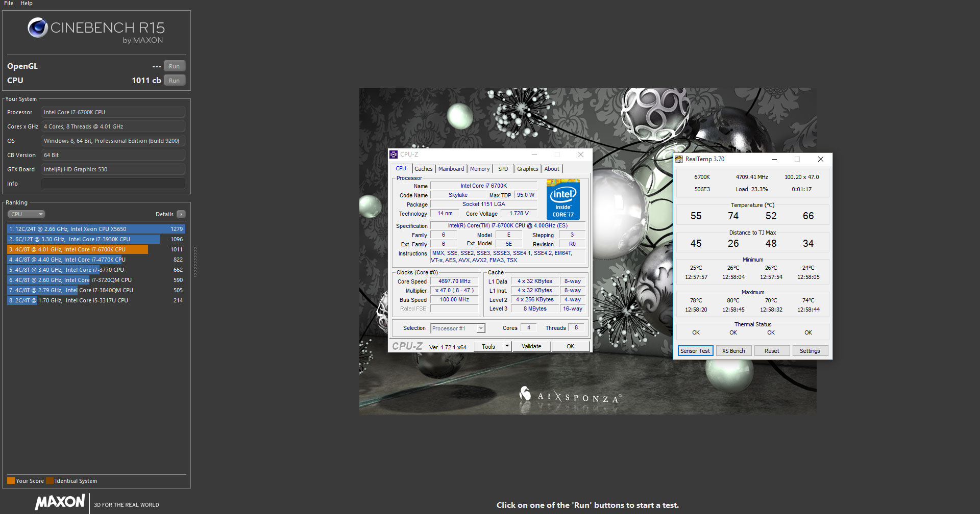Open the Memory tab in CPU-Z
The image size is (980, 514).
[480, 169]
